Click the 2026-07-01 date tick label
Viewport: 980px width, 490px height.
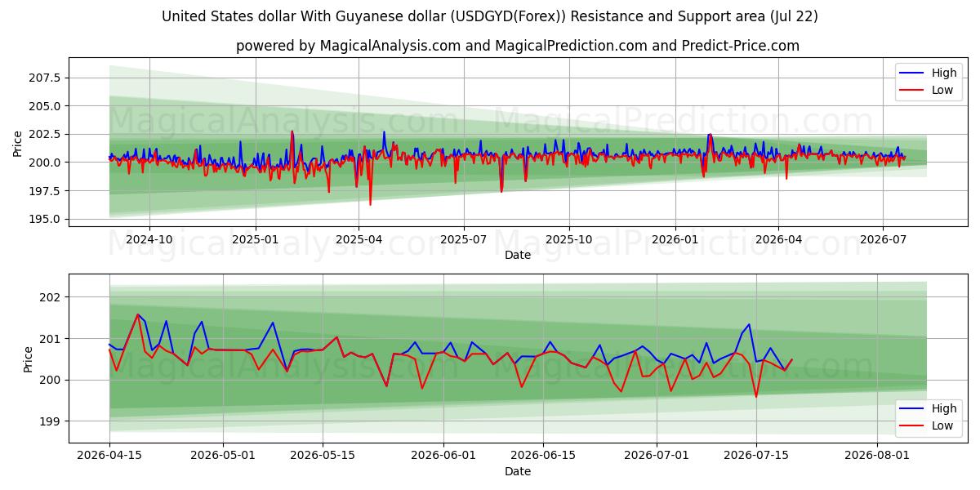pos(657,457)
